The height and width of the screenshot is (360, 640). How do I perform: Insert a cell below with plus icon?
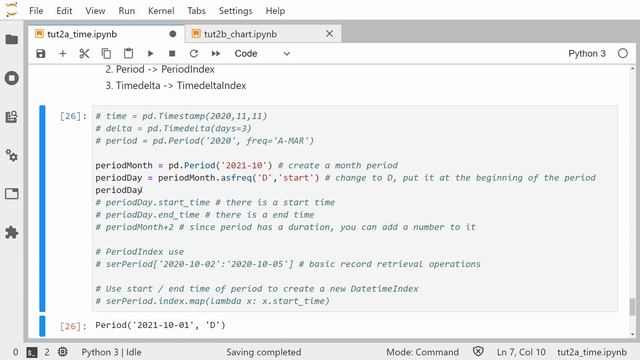62,53
